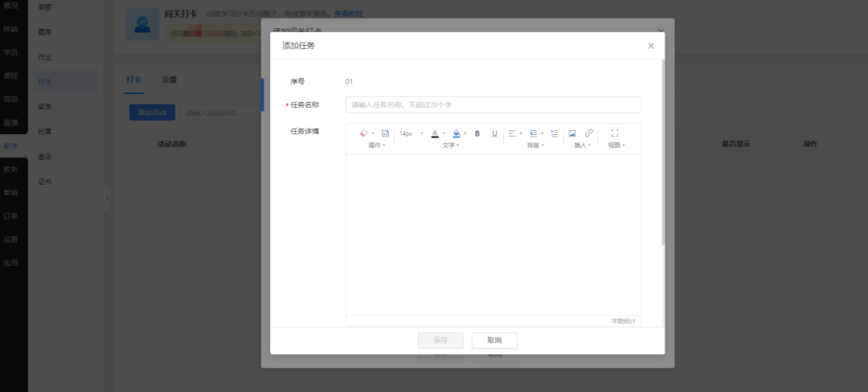Toggle underline formatting in the editor
The height and width of the screenshot is (392, 868).
(x=494, y=133)
